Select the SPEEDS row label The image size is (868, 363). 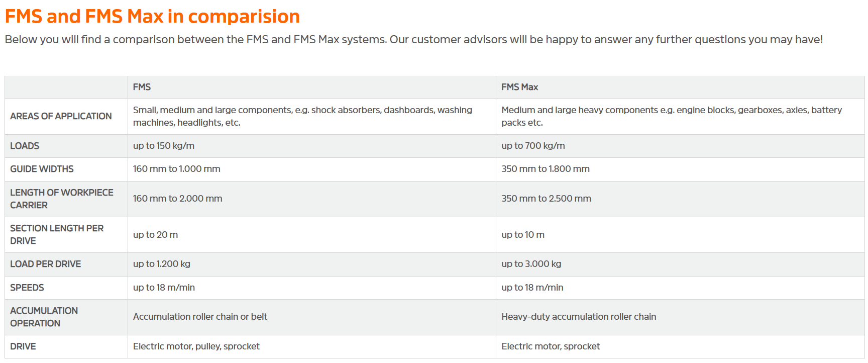point(27,288)
